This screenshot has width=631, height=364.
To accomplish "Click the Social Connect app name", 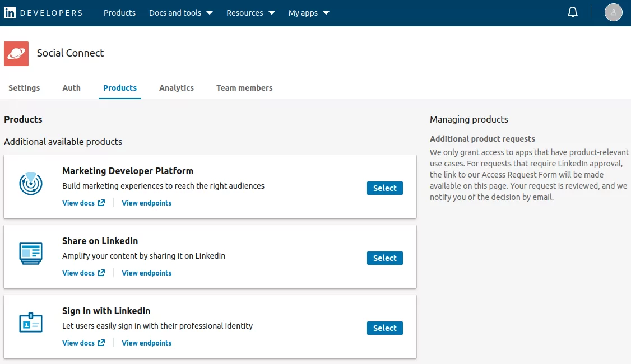I will (71, 53).
